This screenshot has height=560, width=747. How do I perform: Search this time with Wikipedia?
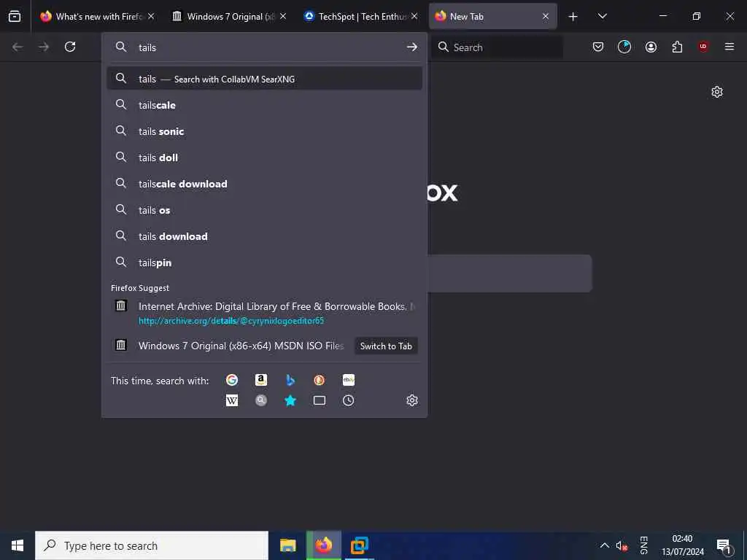click(232, 400)
